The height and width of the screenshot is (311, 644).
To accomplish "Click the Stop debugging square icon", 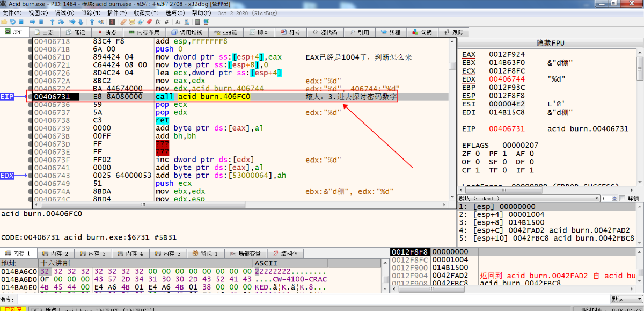I will pyautogui.click(x=21, y=22).
